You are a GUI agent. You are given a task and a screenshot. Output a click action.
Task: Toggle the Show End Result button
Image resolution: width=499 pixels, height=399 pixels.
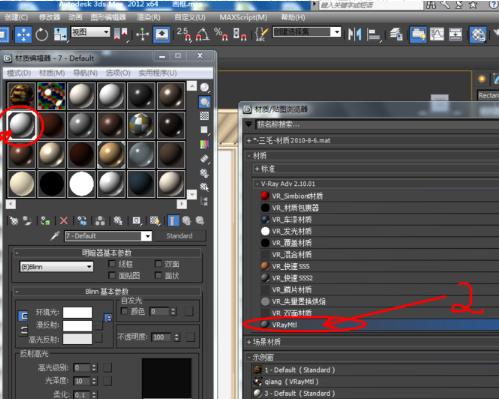pyautogui.click(x=173, y=221)
